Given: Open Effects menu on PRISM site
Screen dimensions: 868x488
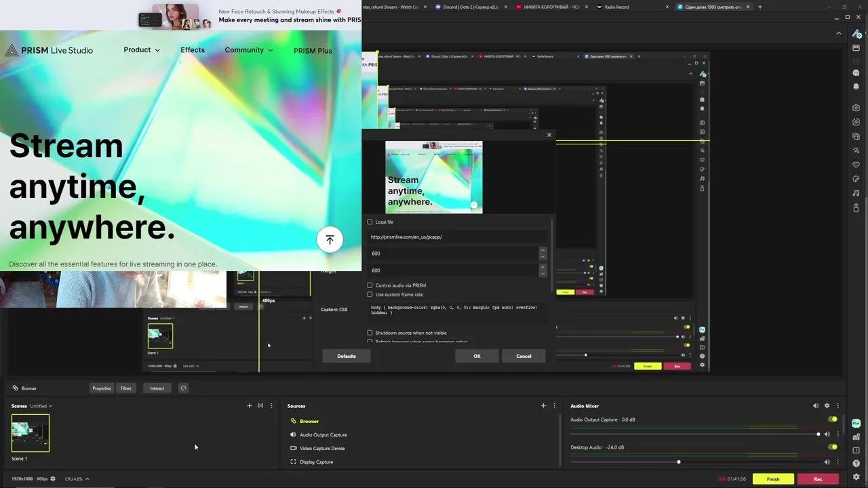Looking at the screenshot, I should point(193,49).
